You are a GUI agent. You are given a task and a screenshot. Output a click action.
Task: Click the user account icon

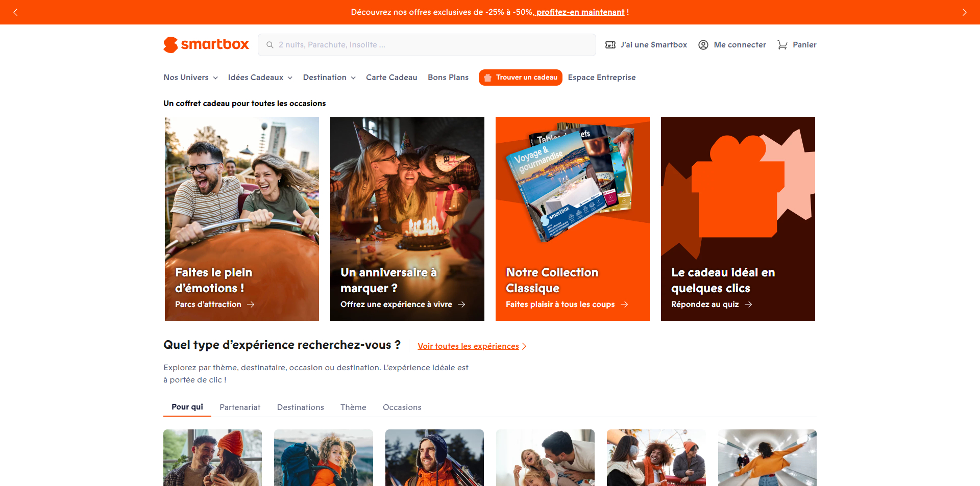coord(703,45)
